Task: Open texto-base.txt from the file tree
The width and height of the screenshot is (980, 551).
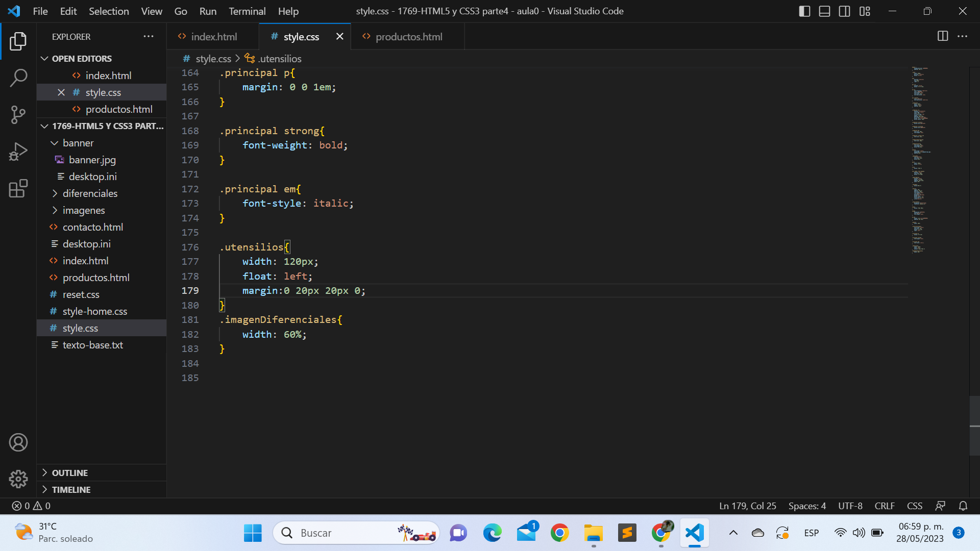Action: (x=102, y=345)
